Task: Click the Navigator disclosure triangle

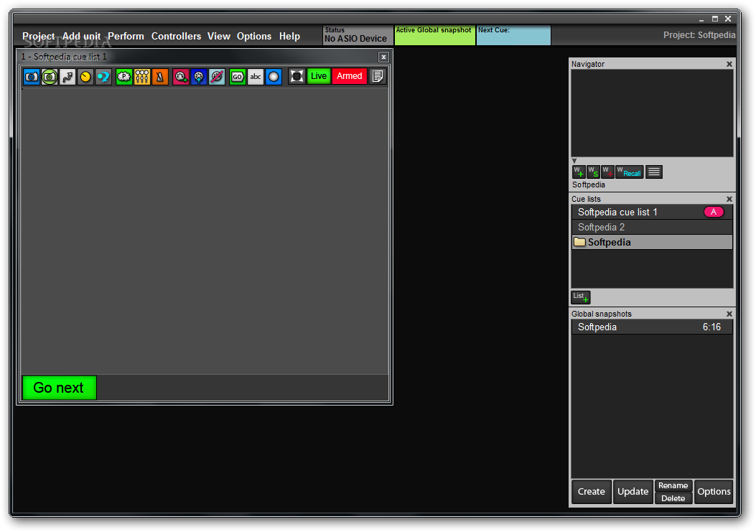Action: pos(574,161)
